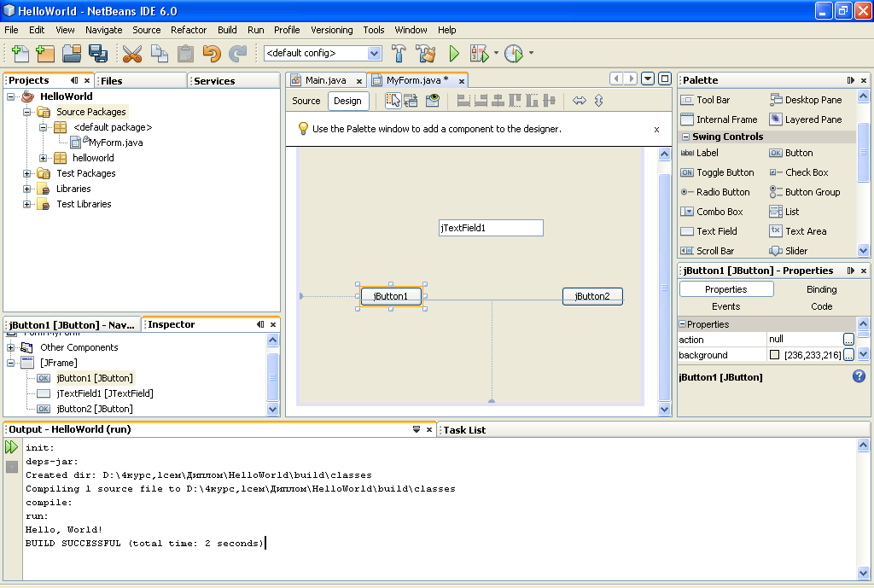Activate Selection Mode in form designer
The image size is (874, 588).
393,101
